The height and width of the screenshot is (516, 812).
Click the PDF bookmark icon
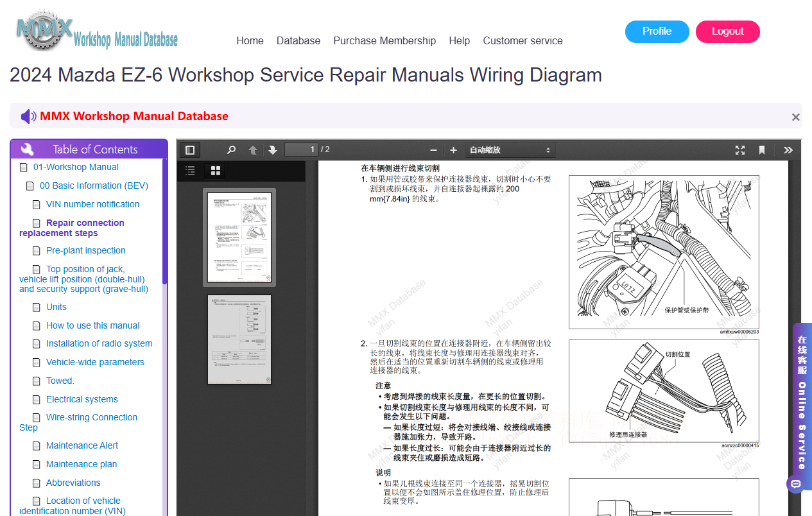(x=762, y=150)
